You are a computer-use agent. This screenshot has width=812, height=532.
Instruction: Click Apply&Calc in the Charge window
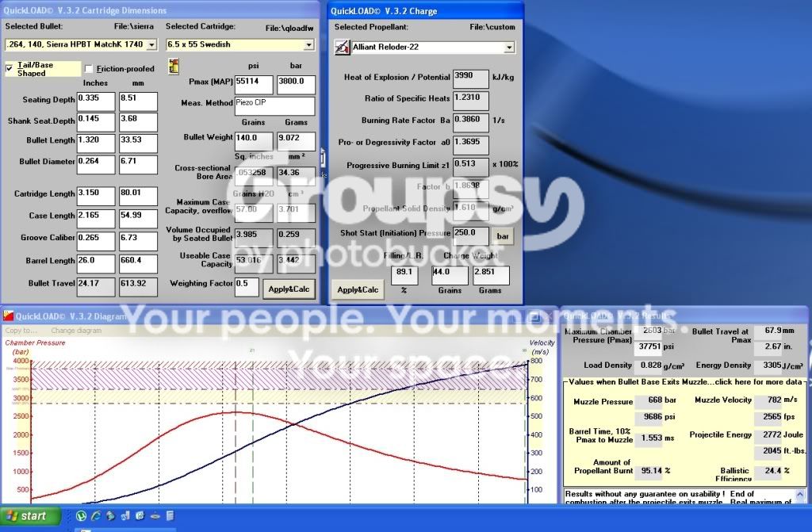[358, 289]
